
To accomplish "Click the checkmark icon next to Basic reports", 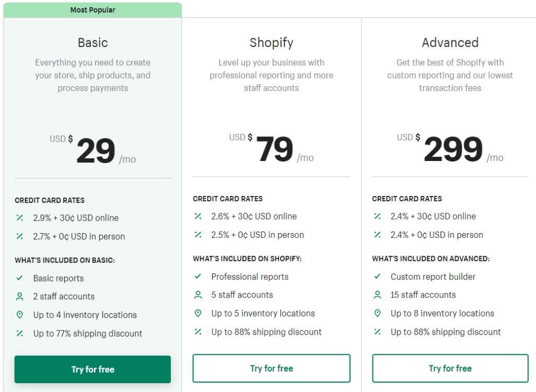I will click(x=18, y=278).
